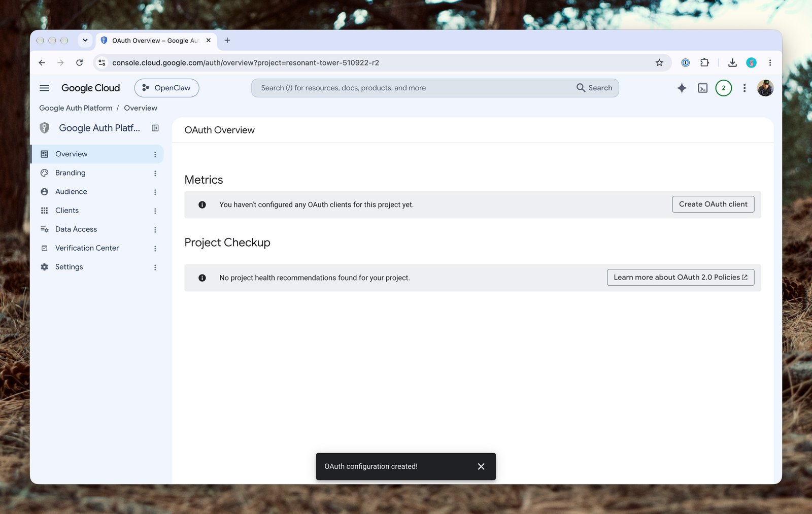The height and width of the screenshot is (514, 812).
Task: Open Google Cloud top bar more options
Action: click(x=744, y=88)
